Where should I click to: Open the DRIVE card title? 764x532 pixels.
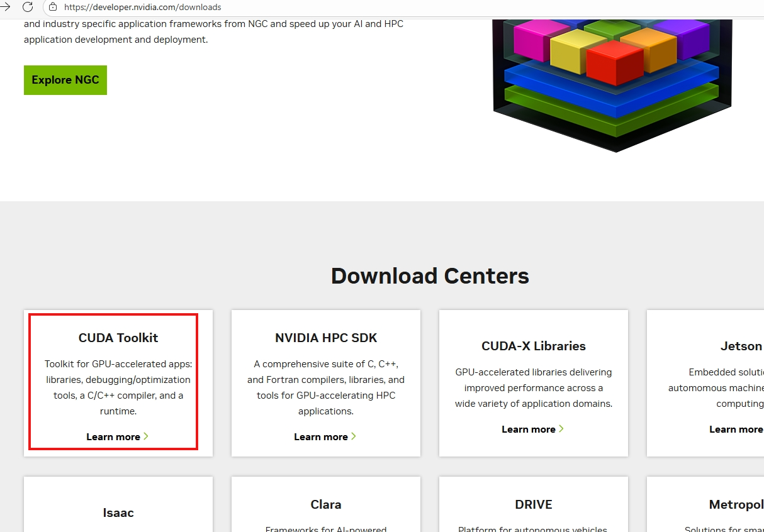point(534,504)
